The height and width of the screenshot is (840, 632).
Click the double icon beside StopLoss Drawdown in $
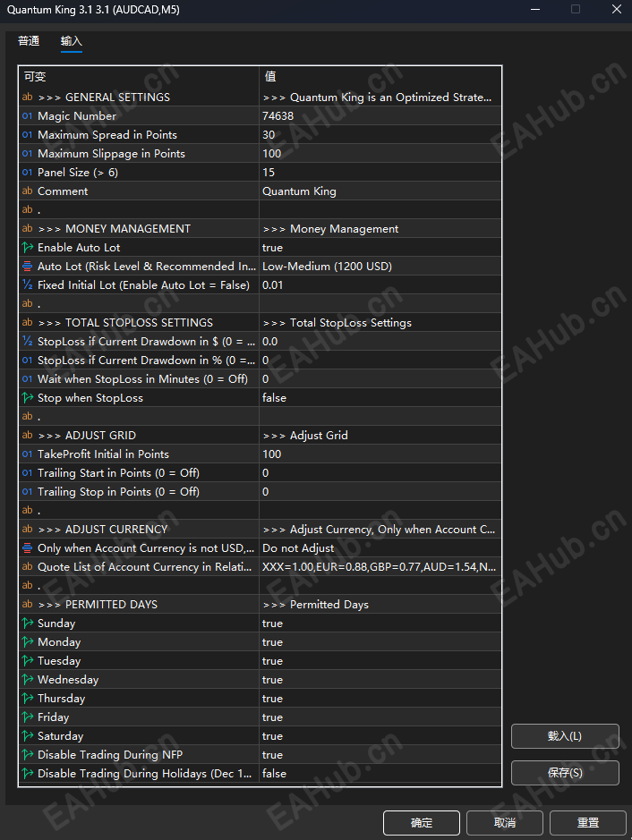[28, 341]
